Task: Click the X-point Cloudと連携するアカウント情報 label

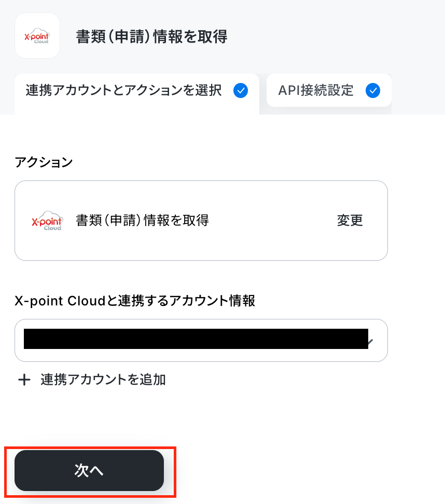Action: 135,301
